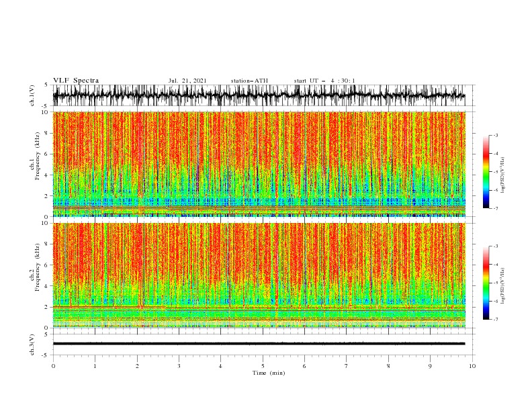Click the "-5" voltage tick on ch.3(V) axis
Viewport: 532px width, 411px height.
pyautogui.click(x=45, y=355)
